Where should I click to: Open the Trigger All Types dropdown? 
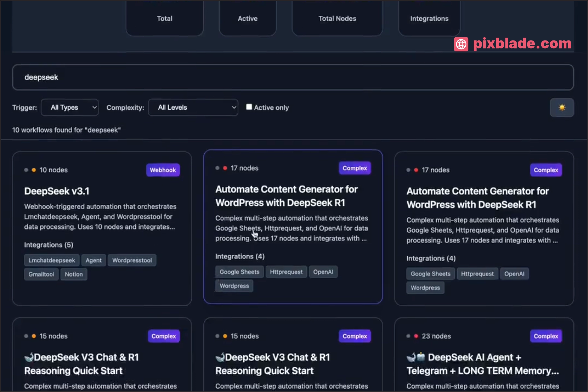point(70,107)
